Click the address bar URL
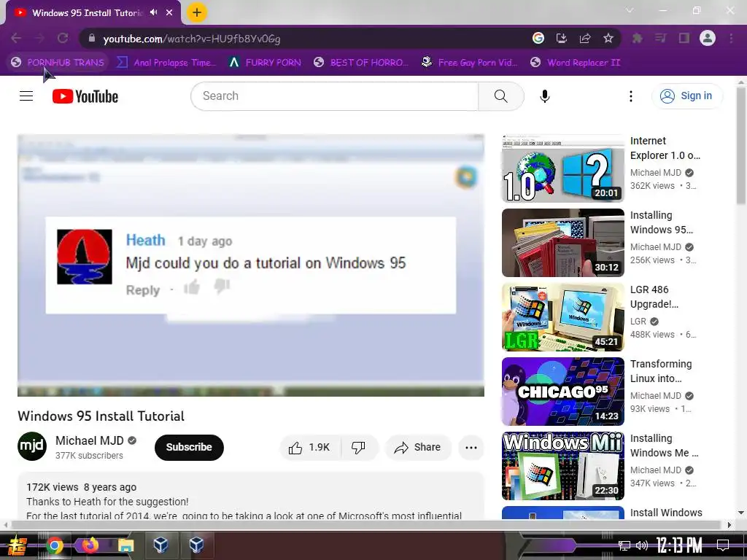Screen dimensions: 747x560 pos(192,39)
